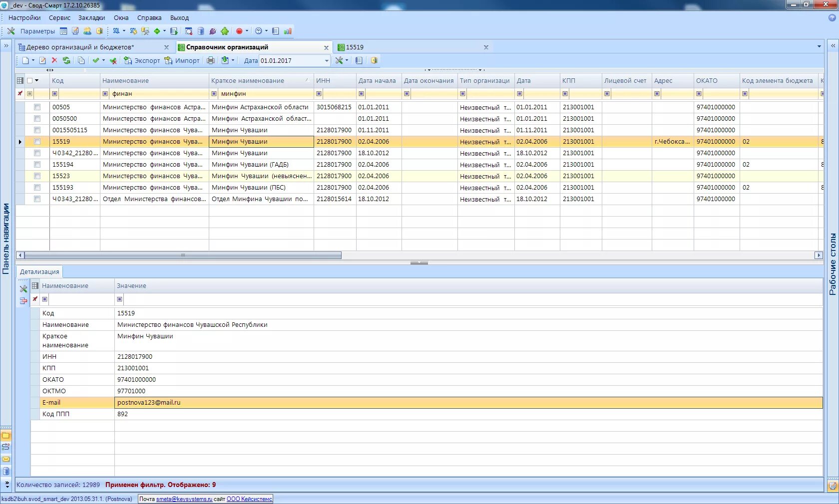The height and width of the screenshot is (504, 839).
Task: Sort by the ИНН column header
Action: 335,80
